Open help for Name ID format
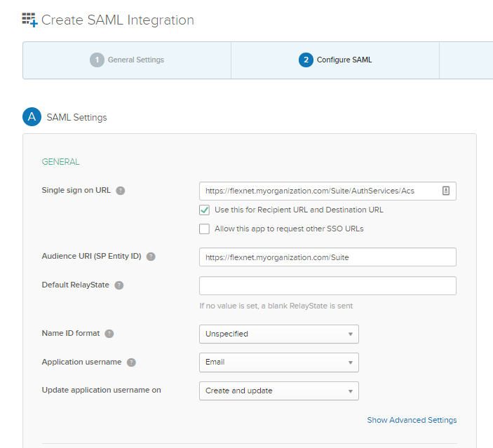The height and width of the screenshot is (448, 493). pyautogui.click(x=109, y=334)
